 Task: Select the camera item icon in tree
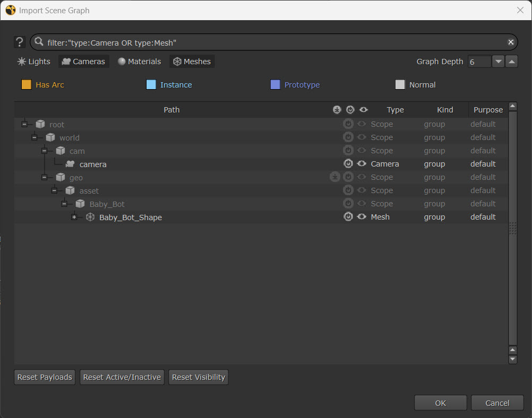pyautogui.click(x=70, y=164)
